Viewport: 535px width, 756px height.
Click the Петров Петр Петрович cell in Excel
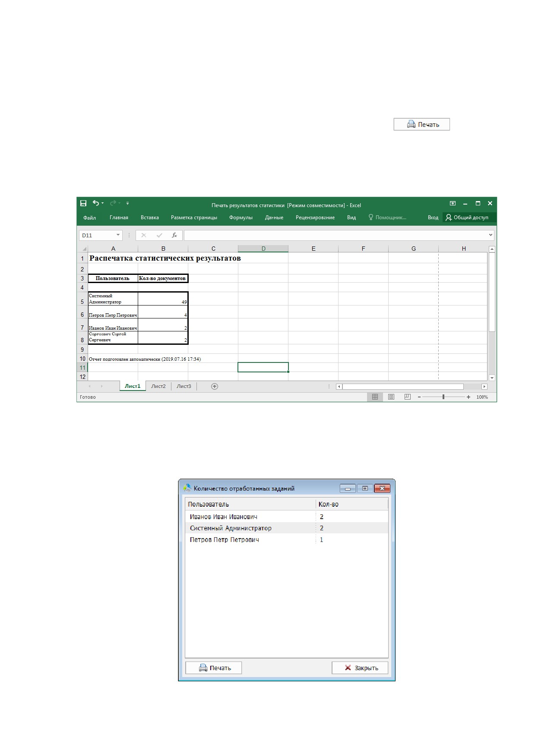click(113, 312)
